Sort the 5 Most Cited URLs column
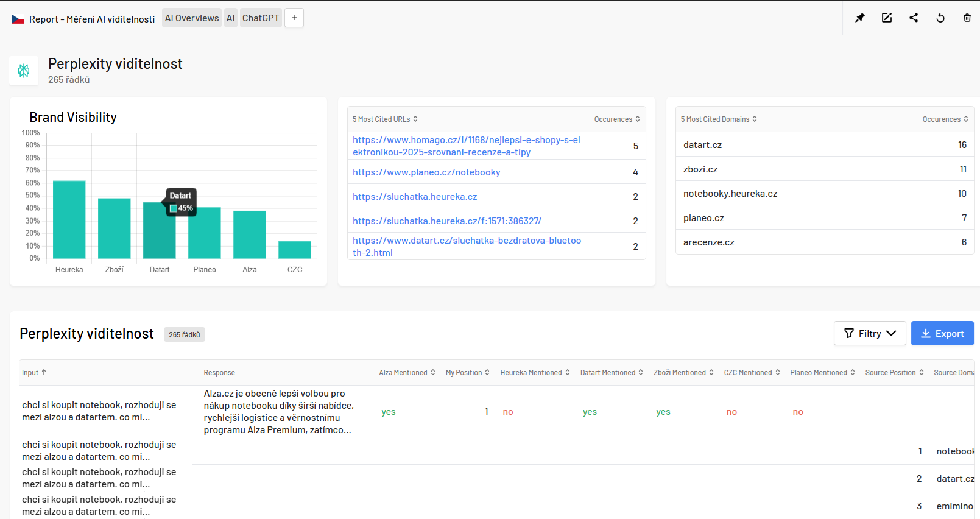Image resolution: width=980 pixels, height=519 pixels. (x=385, y=119)
